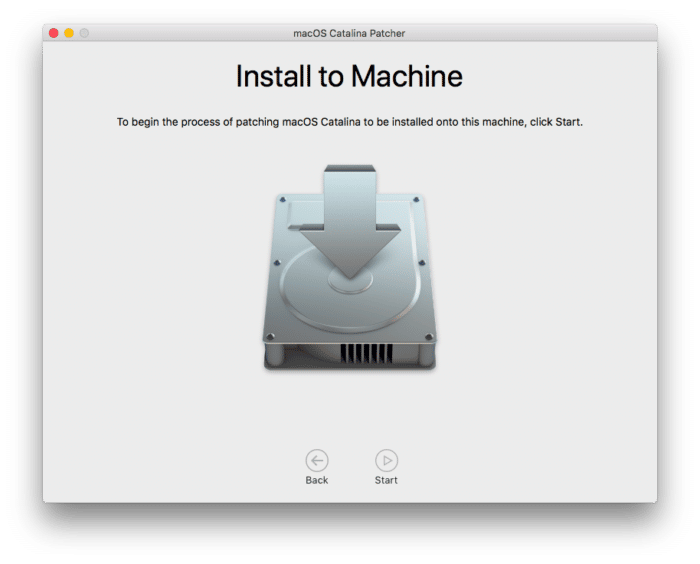Click the "Start" label text
The height and width of the screenshot is (564, 700).
[x=386, y=480]
